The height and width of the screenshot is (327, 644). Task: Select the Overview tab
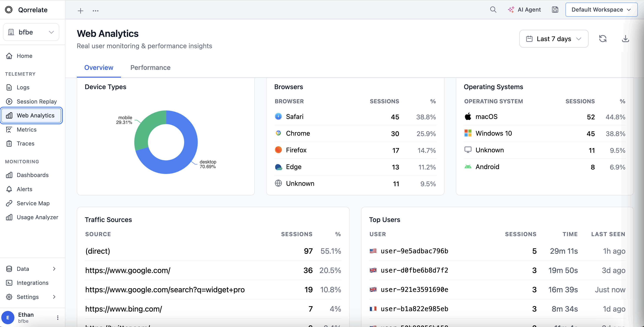[x=98, y=67]
